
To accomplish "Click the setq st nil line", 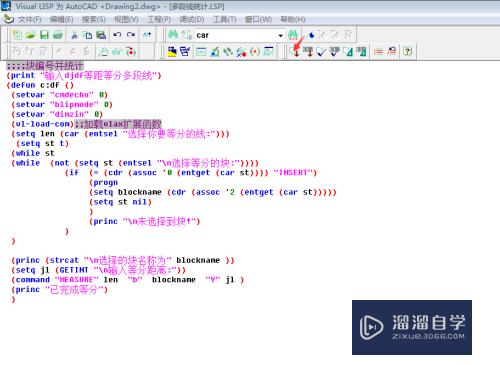I will (x=120, y=202).
